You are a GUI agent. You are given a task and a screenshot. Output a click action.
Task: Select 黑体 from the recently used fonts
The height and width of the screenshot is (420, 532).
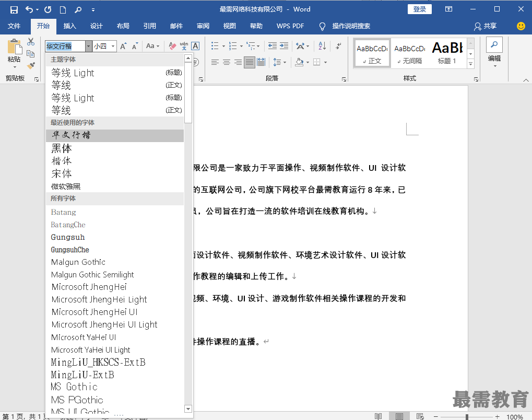115,148
